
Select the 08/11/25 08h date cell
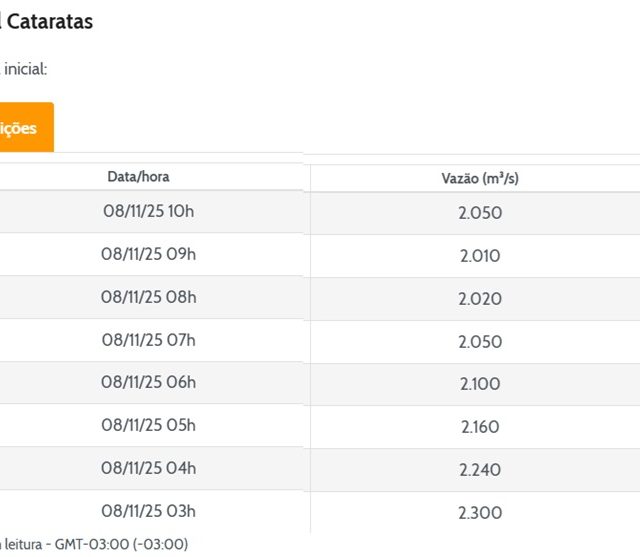click(x=149, y=297)
